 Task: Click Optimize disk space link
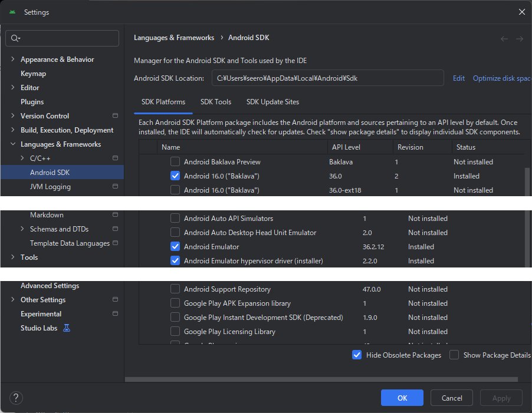[502, 78]
